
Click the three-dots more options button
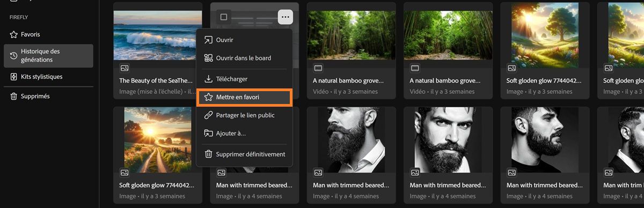tap(286, 17)
